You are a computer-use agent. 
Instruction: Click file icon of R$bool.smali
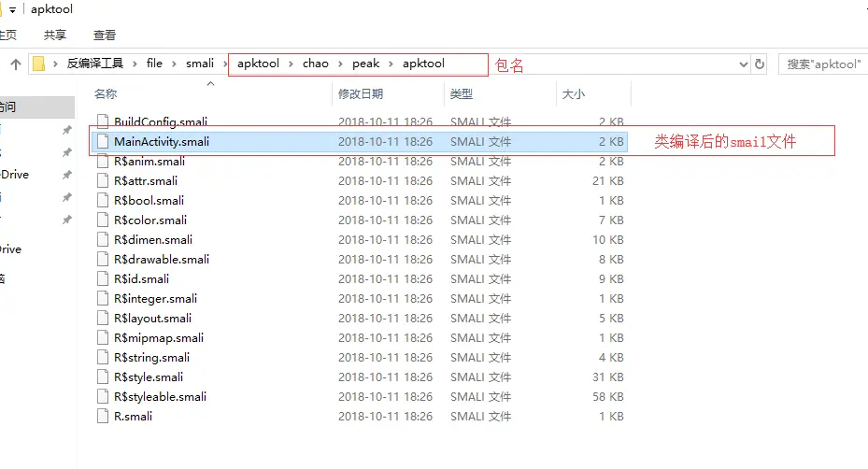103,201
